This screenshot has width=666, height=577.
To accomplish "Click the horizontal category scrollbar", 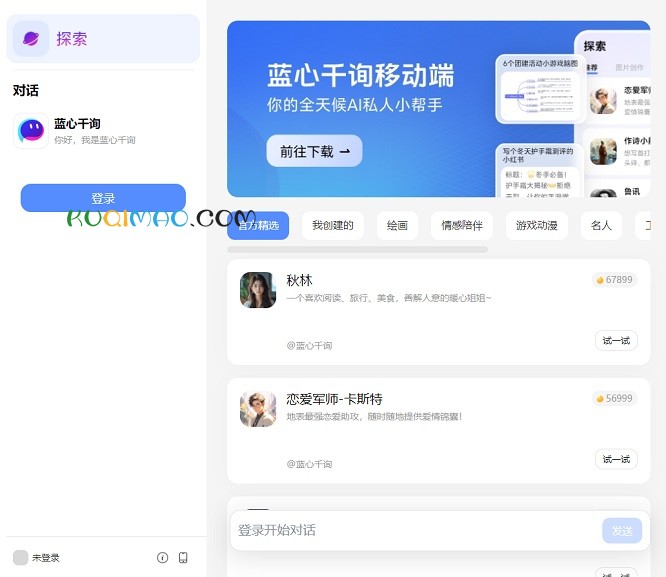I will [357, 249].
